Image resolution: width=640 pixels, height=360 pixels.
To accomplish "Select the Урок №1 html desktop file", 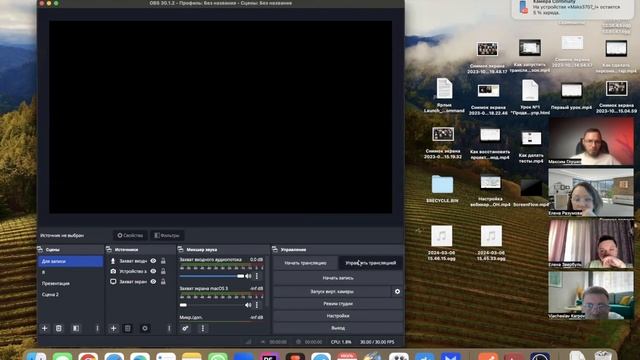I will [x=530, y=97].
